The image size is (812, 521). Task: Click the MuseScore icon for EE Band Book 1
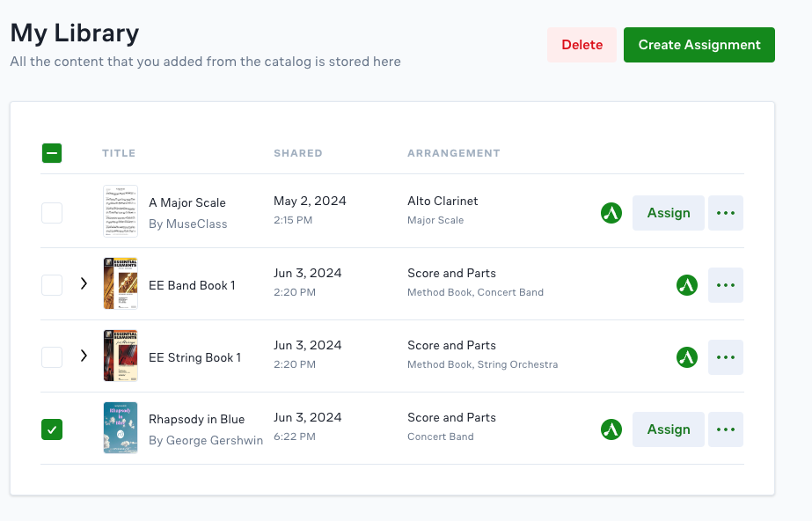tap(686, 284)
